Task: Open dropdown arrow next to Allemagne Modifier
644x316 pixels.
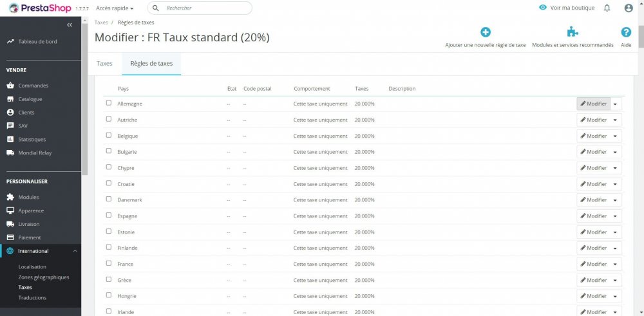Action: [616, 104]
